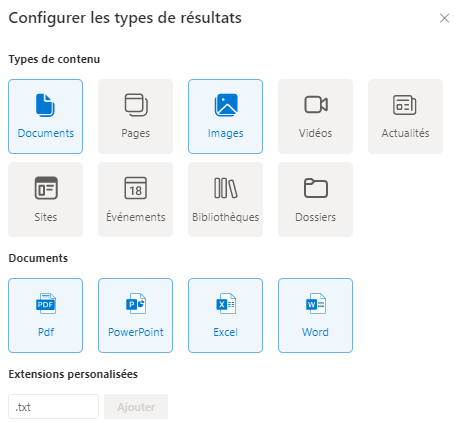Screen dimensions: 459x423
Task: Click the Pdf file icon
Action: [46, 303]
